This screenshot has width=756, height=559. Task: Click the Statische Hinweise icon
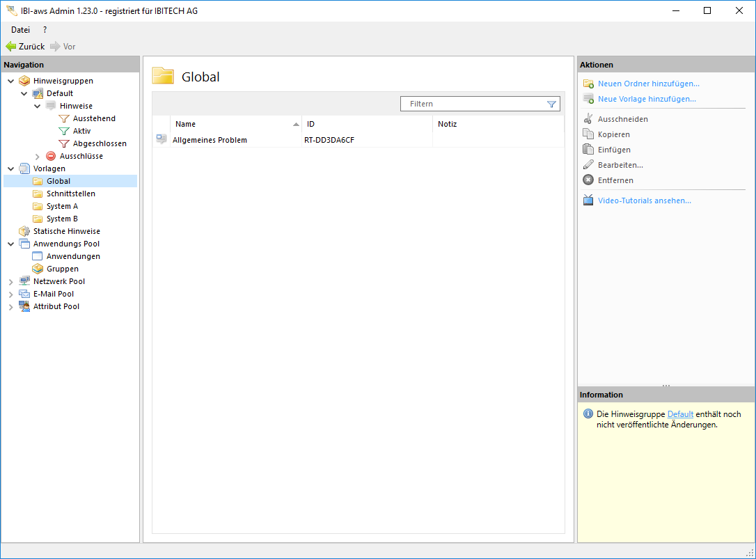(x=24, y=231)
